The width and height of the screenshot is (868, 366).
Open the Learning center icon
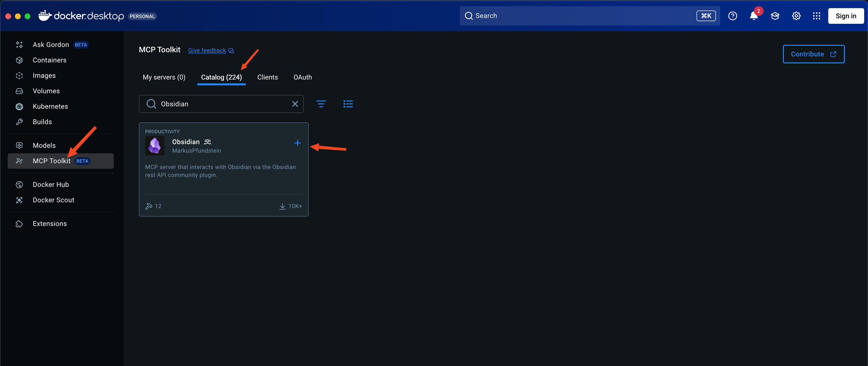(x=775, y=16)
